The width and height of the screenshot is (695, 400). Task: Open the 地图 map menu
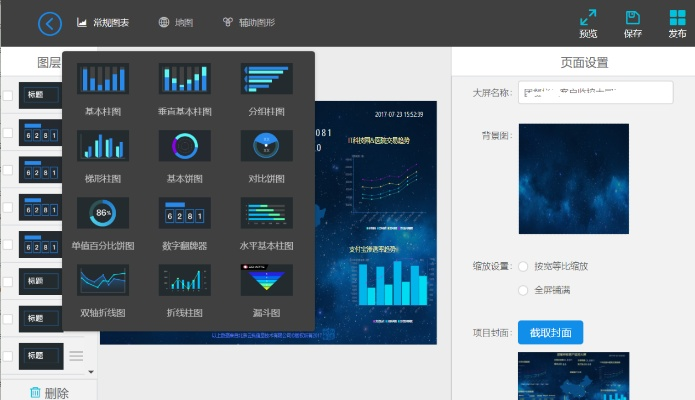point(176,22)
